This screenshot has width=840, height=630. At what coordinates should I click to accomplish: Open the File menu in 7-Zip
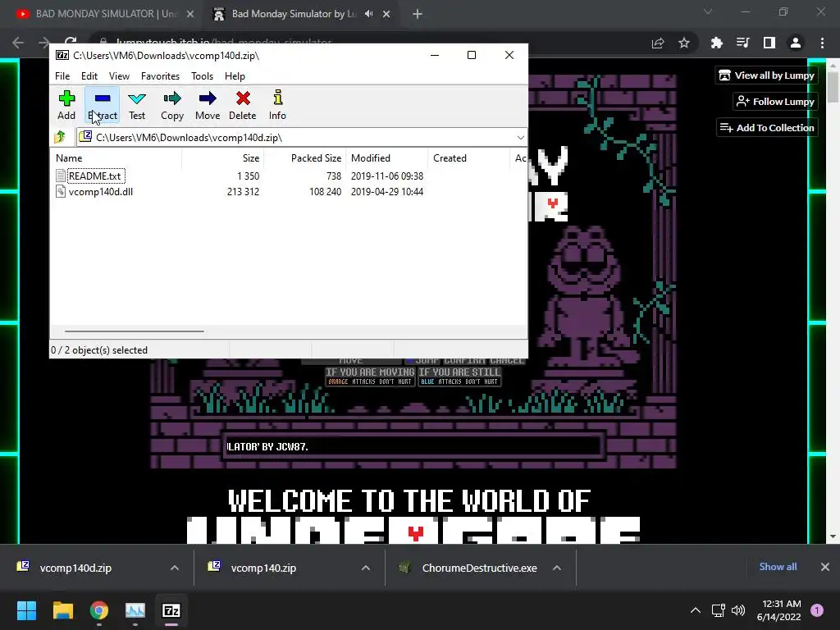(x=62, y=76)
